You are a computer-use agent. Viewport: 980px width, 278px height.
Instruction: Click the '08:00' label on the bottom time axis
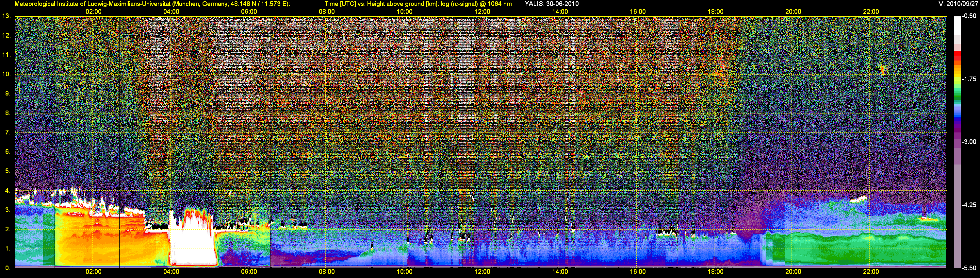[327, 271]
